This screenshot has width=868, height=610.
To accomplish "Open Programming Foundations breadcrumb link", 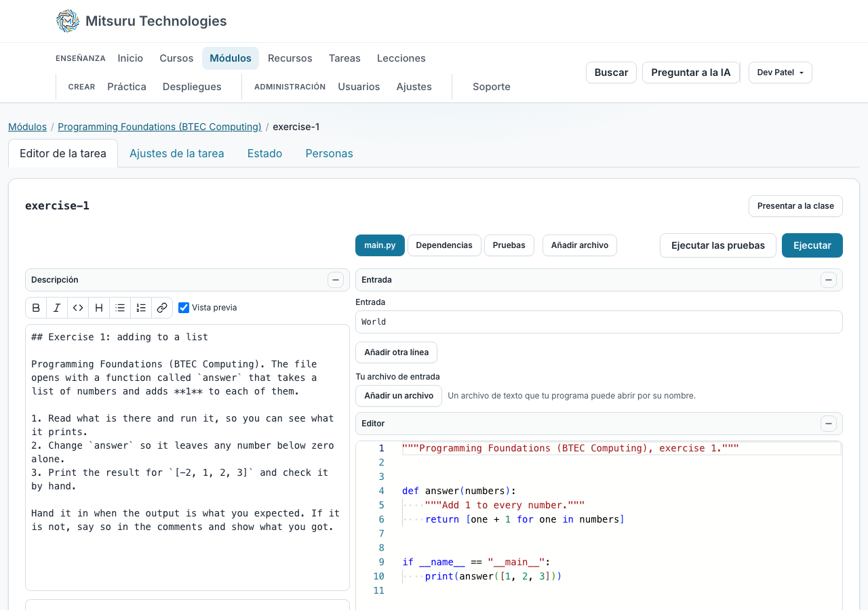I will click(x=159, y=127).
